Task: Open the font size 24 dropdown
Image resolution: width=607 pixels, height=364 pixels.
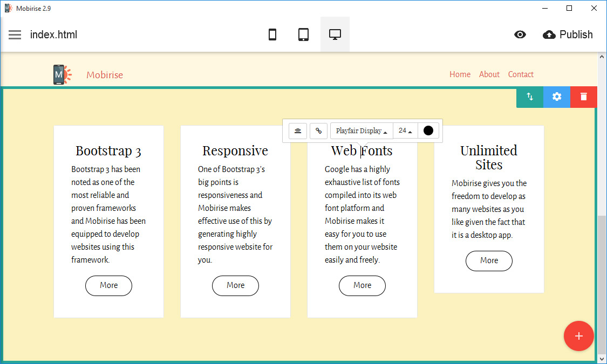Action: click(405, 131)
